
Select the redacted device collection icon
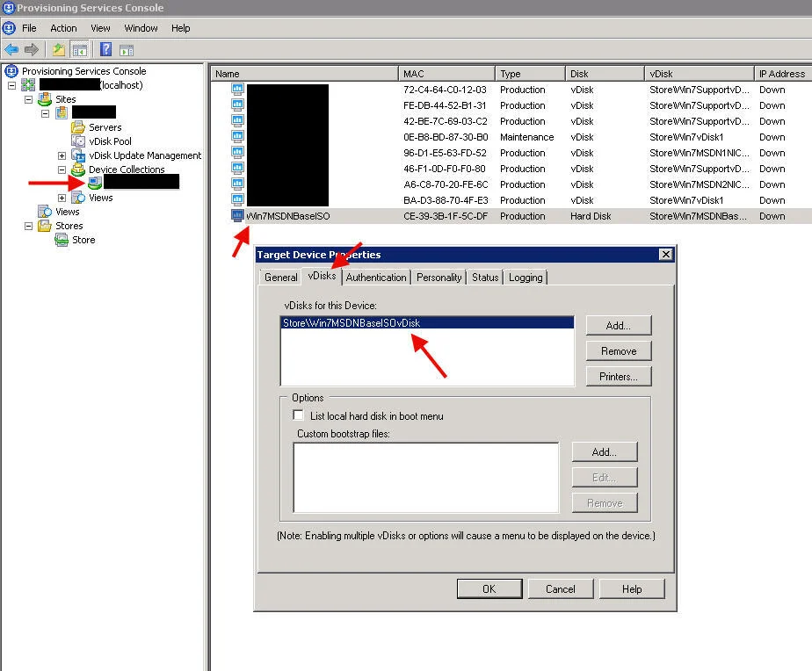coord(95,183)
